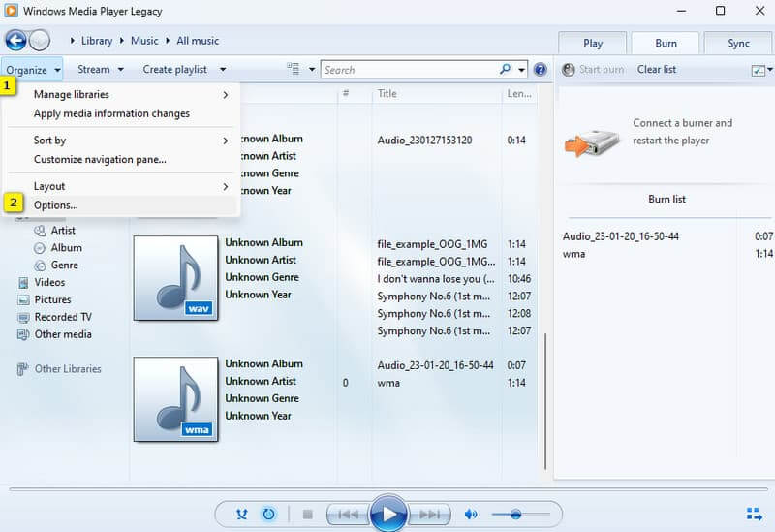Switch to the Play tab

(x=593, y=43)
